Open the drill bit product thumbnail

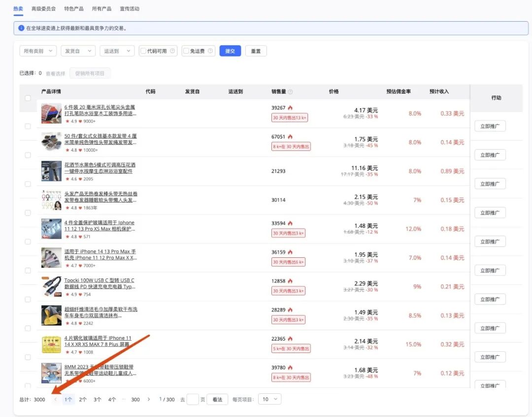pyautogui.click(x=51, y=113)
